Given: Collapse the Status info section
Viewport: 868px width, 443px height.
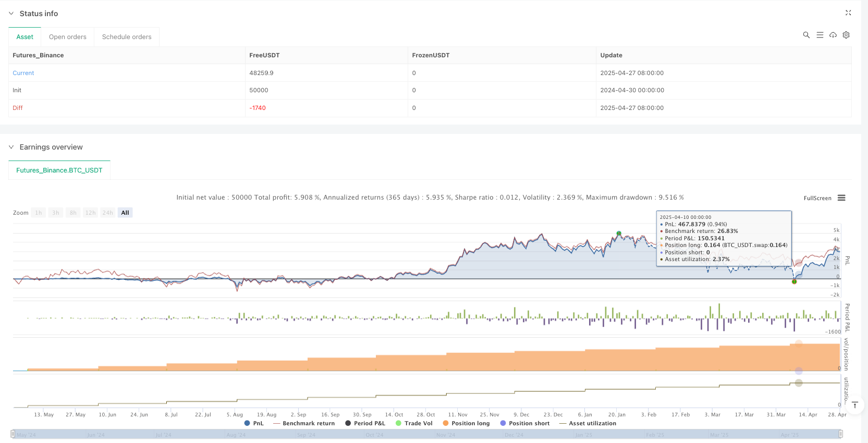Looking at the screenshot, I should point(11,14).
